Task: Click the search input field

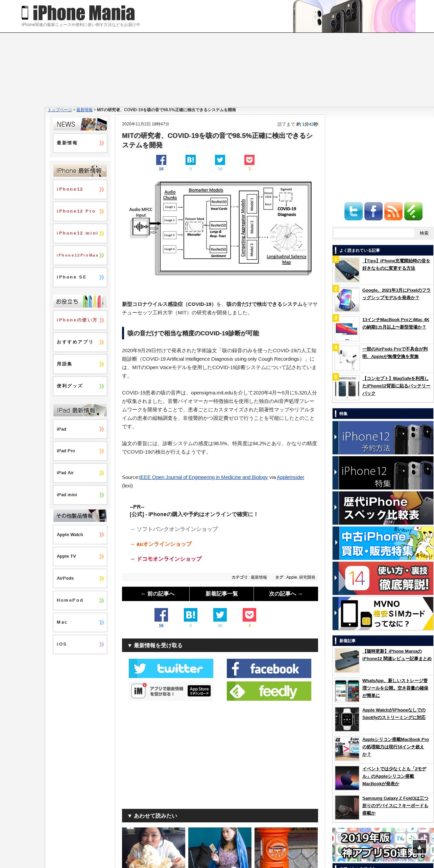Action: coord(374,233)
